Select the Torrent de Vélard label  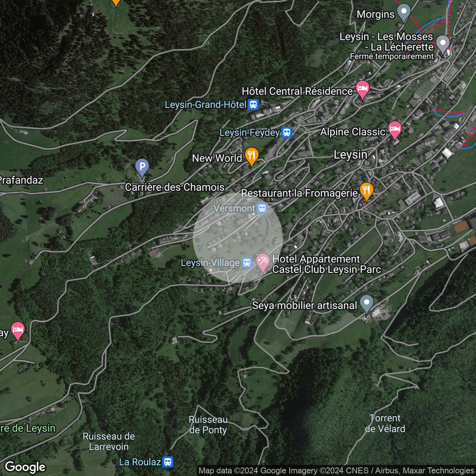coord(385,424)
